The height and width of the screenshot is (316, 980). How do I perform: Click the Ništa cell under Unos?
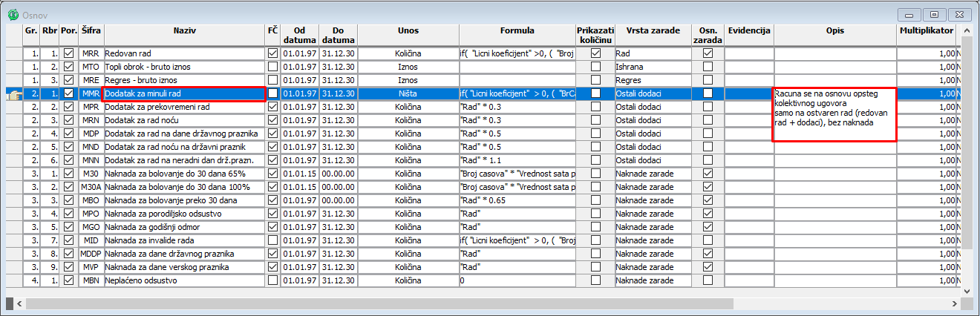(x=408, y=93)
